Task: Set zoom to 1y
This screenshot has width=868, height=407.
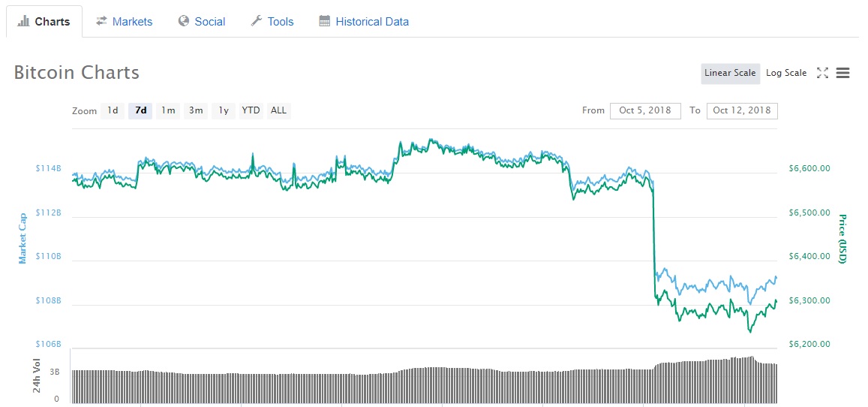Action: coord(224,110)
